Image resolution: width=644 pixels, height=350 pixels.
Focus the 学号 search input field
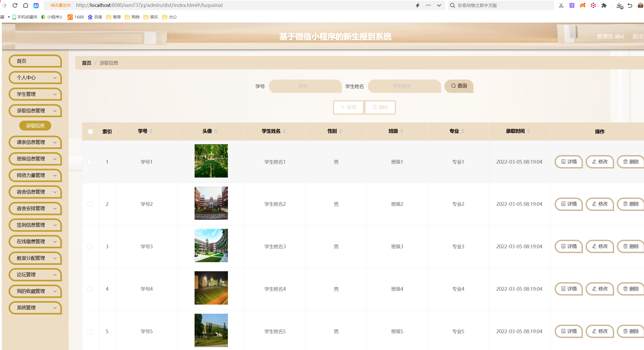pyautogui.click(x=305, y=86)
